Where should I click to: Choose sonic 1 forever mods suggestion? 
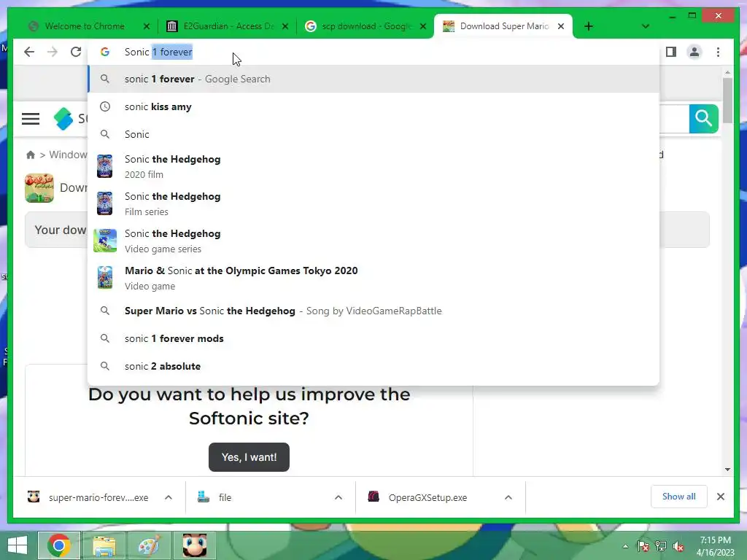(x=374, y=338)
